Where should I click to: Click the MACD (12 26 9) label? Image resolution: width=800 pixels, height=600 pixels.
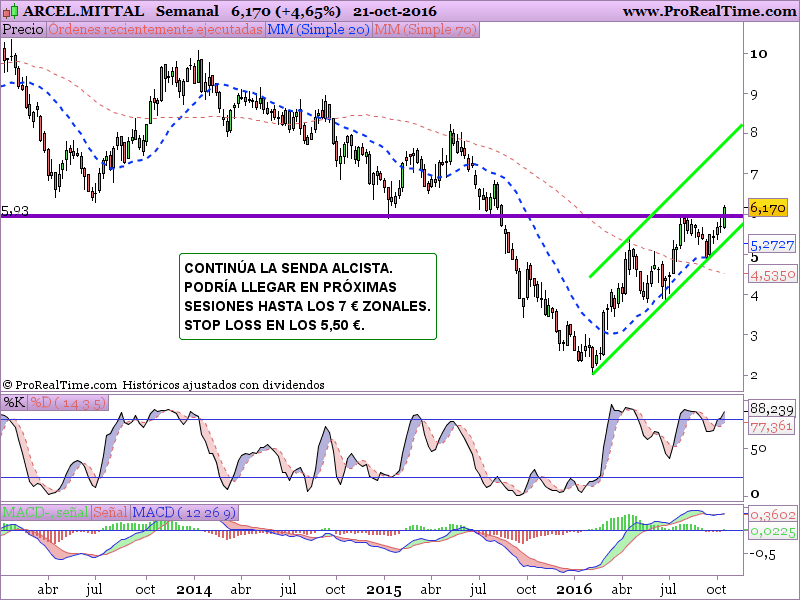tap(184, 512)
